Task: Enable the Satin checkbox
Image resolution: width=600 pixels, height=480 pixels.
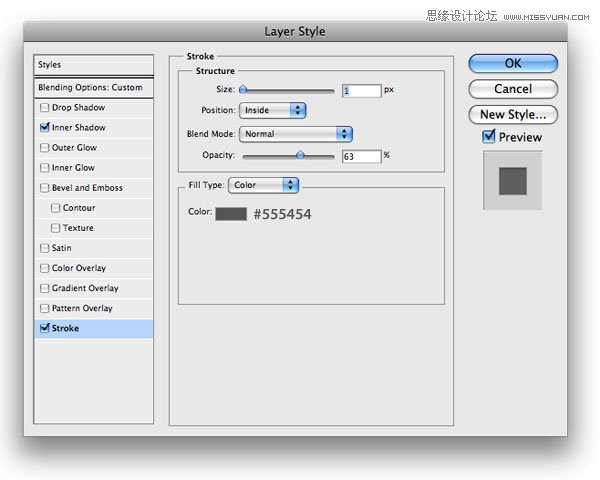Action: pyautogui.click(x=44, y=248)
